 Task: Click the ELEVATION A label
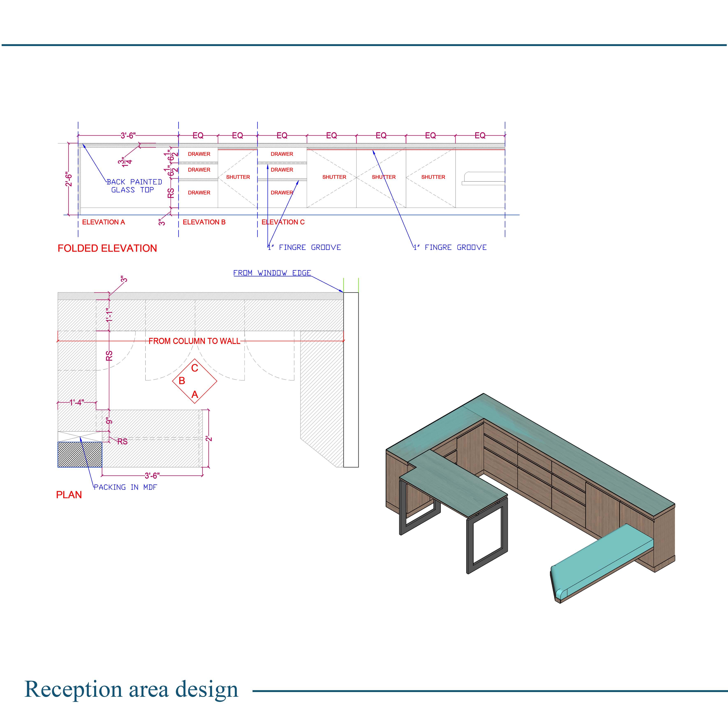point(103,222)
